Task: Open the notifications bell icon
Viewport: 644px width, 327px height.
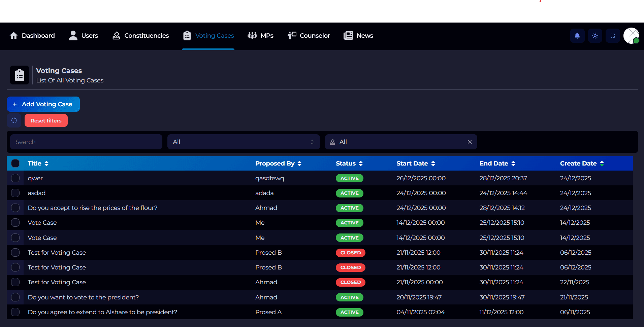Action: [x=577, y=36]
